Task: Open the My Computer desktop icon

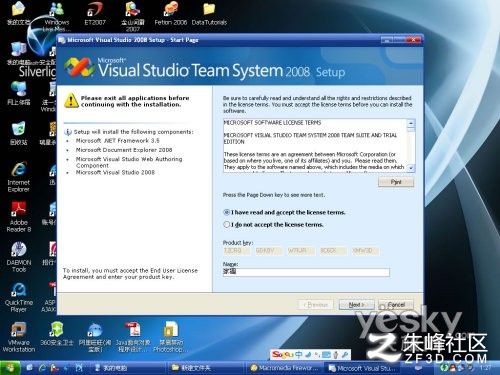Action: click(18, 53)
